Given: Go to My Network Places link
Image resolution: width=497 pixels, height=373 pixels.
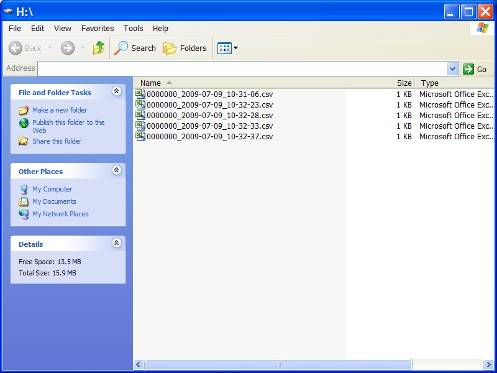Looking at the screenshot, I should point(60,214).
